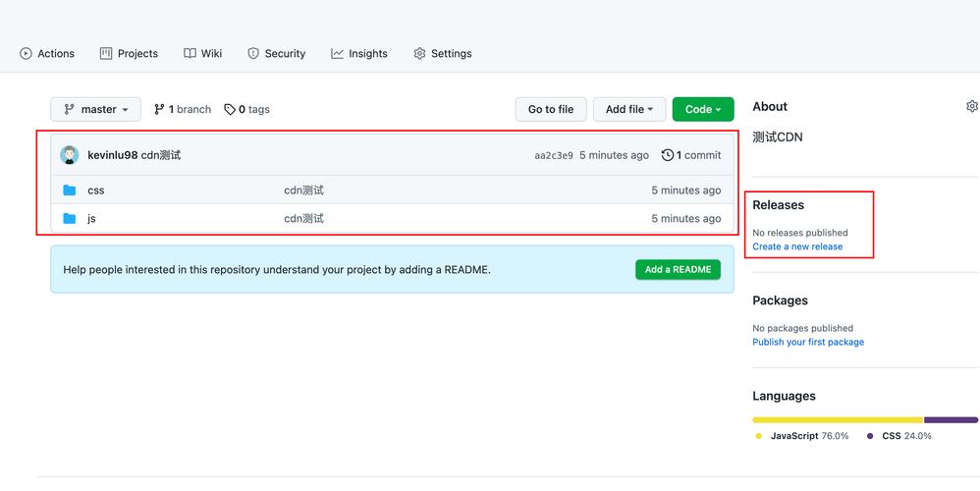Click the Actions play icon
This screenshot has width=980, height=491.
(26, 54)
